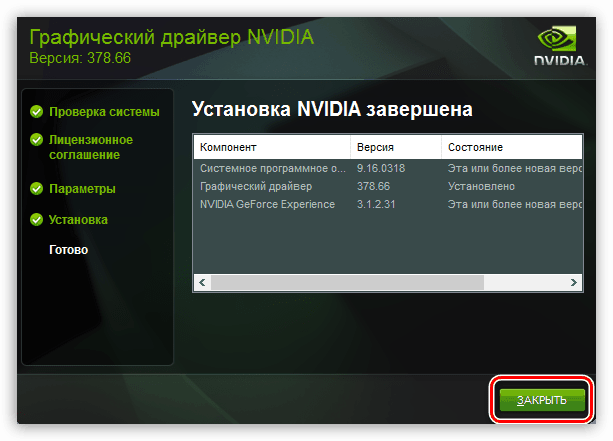
Task: Click version cell 378.66 in the table
Action: pyautogui.click(x=373, y=186)
